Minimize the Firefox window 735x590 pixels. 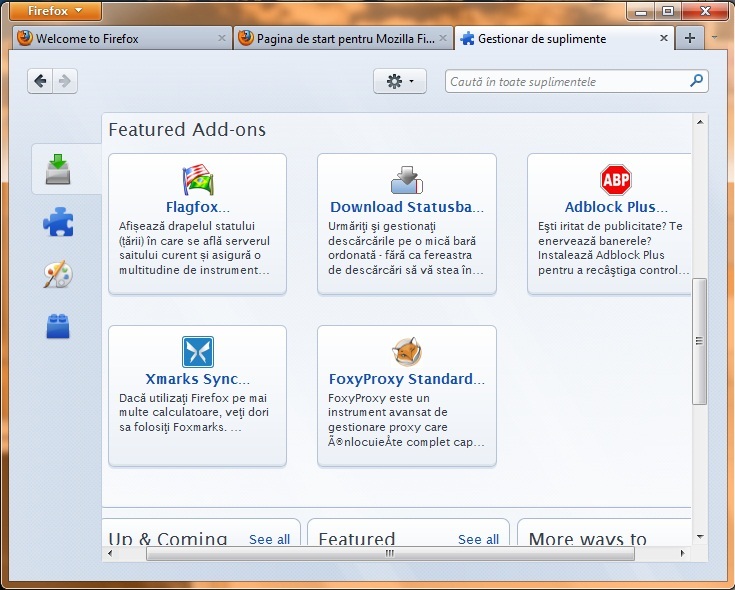click(641, 11)
